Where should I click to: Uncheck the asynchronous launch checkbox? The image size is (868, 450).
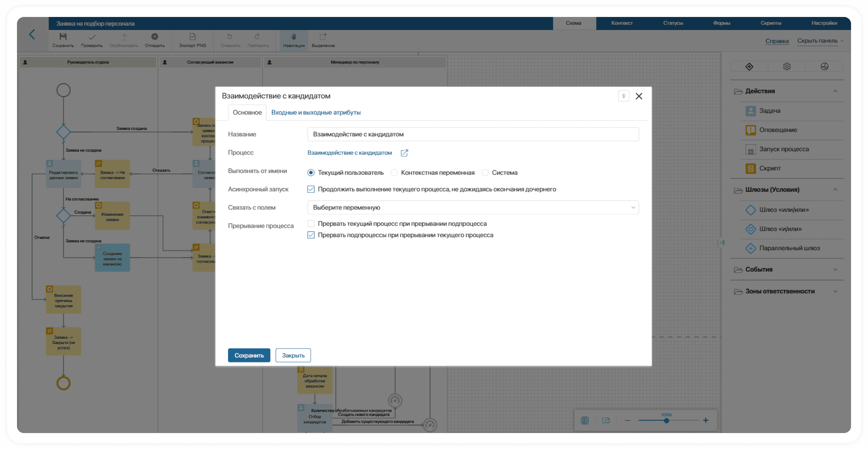pyautogui.click(x=311, y=189)
